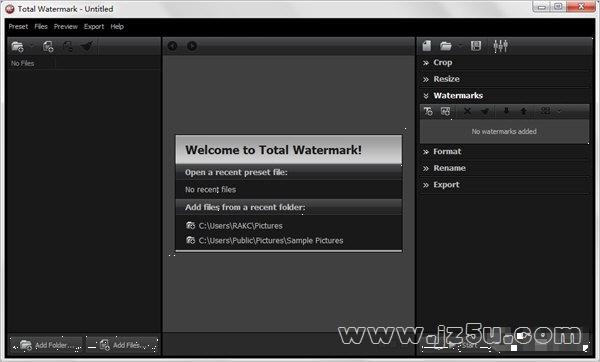Click the clear files broom icon
The height and width of the screenshot is (362, 600).
click(87, 47)
